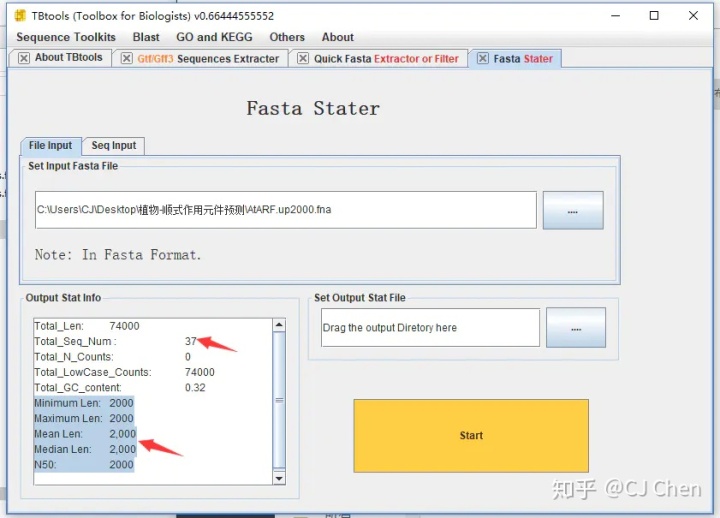This screenshot has width=720, height=518.
Task: Browse for input Fasta file button
Action: point(573,210)
